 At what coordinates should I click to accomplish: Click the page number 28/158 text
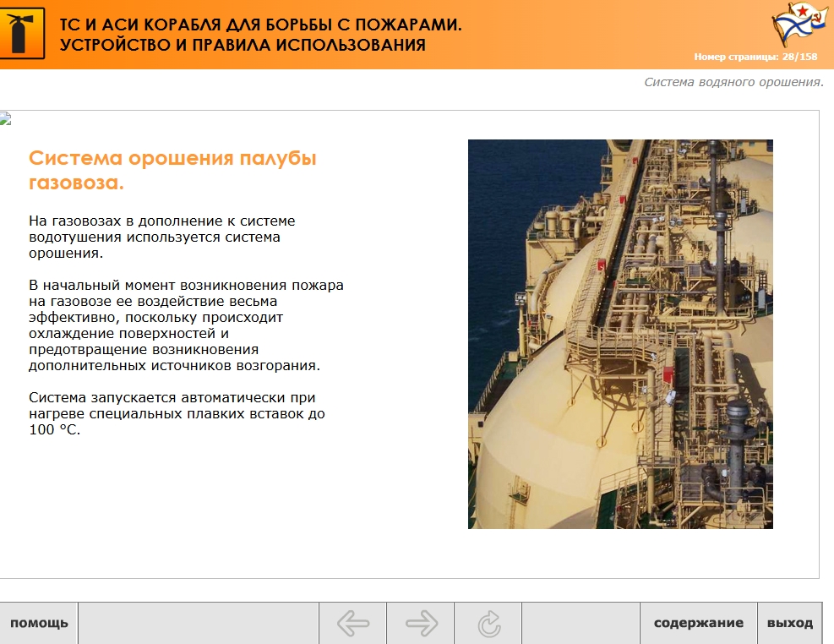coord(755,57)
